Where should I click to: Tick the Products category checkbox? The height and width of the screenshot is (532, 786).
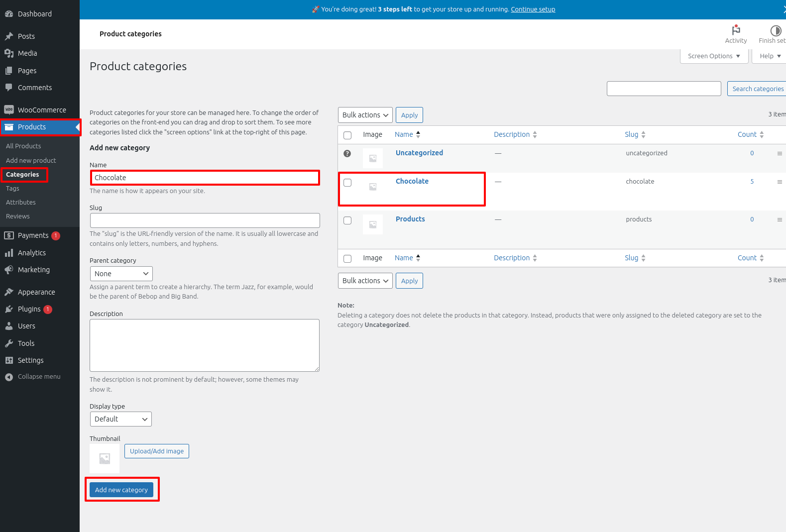pyautogui.click(x=347, y=220)
